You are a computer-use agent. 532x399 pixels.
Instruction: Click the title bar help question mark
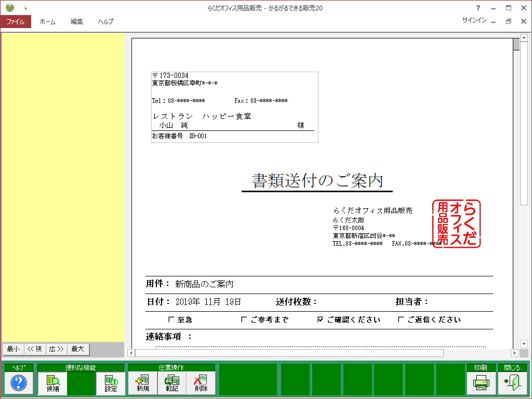[x=478, y=8]
